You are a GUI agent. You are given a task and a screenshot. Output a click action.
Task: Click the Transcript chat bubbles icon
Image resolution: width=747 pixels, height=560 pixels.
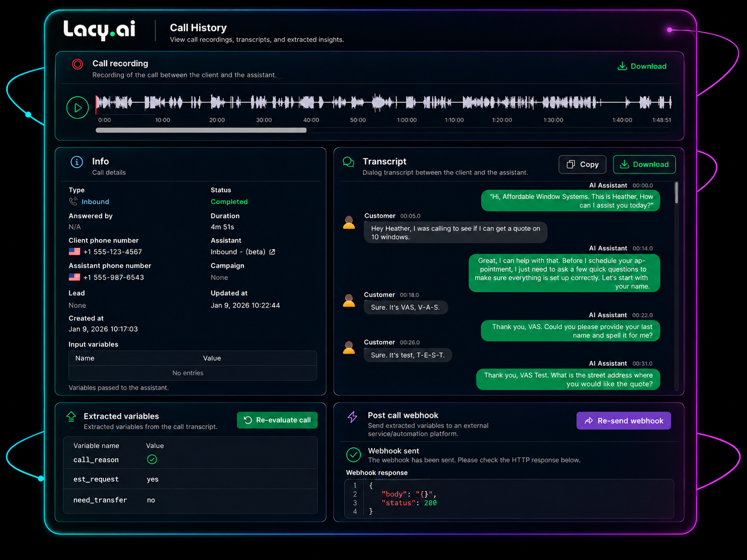(x=349, y=162)
